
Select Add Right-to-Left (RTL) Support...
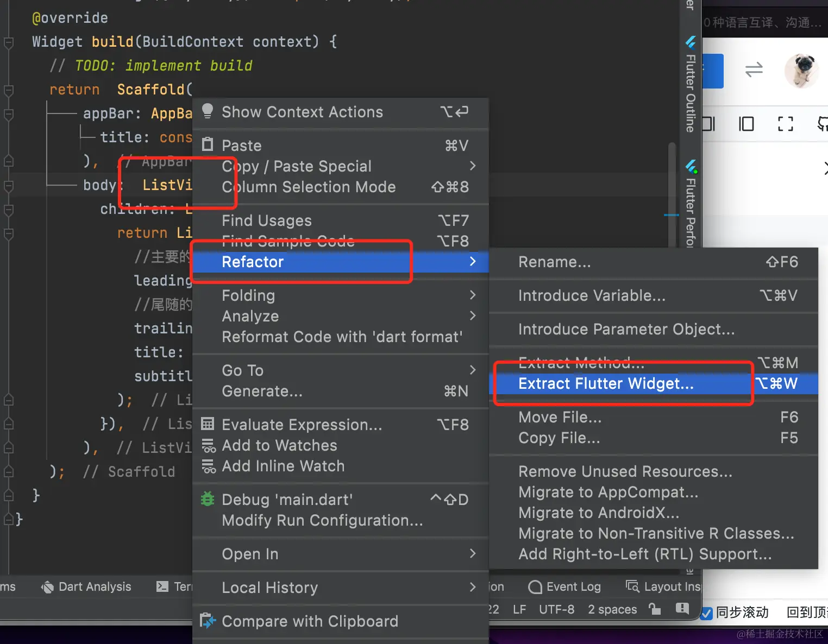(654, 554)
